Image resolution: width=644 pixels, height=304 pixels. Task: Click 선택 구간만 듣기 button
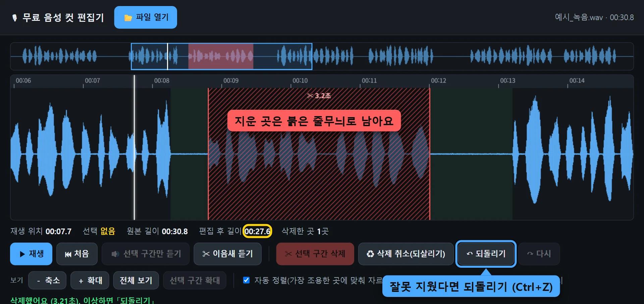146,254
